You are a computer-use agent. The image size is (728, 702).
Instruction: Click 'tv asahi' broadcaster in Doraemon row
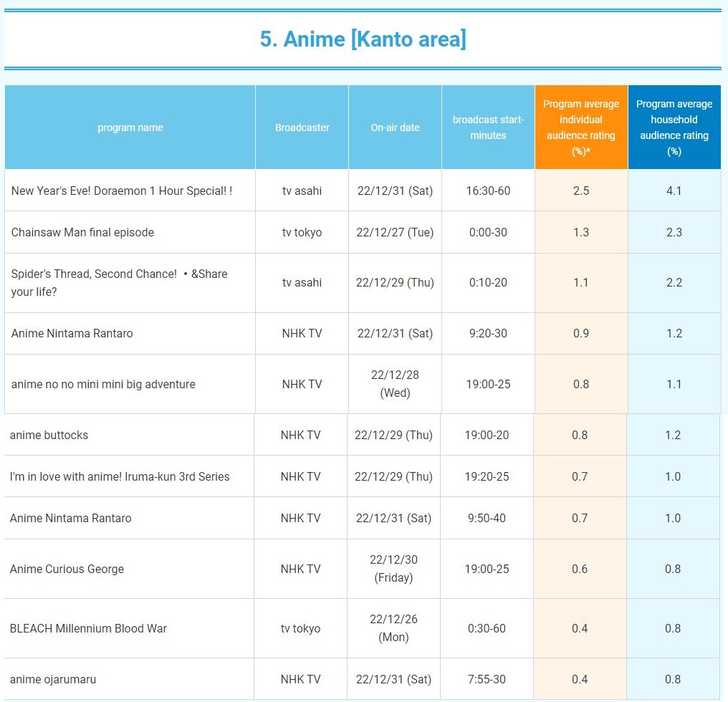pos(302,191)
